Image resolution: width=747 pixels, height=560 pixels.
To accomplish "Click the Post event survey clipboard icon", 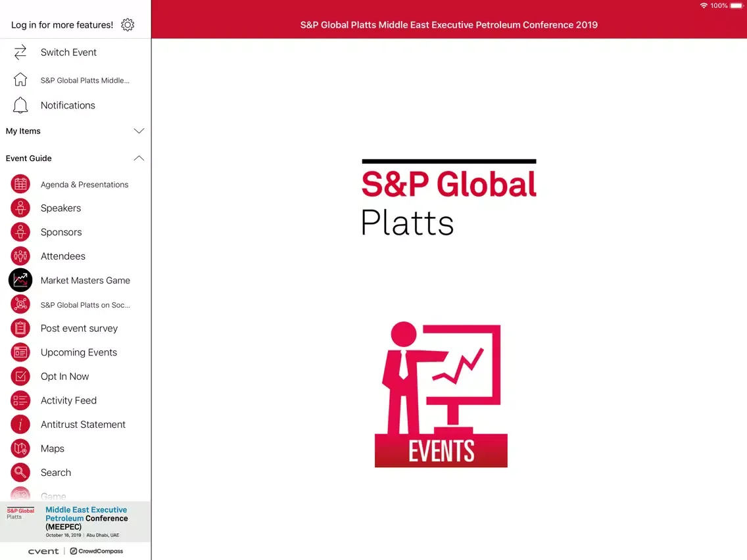I will 20,329.
